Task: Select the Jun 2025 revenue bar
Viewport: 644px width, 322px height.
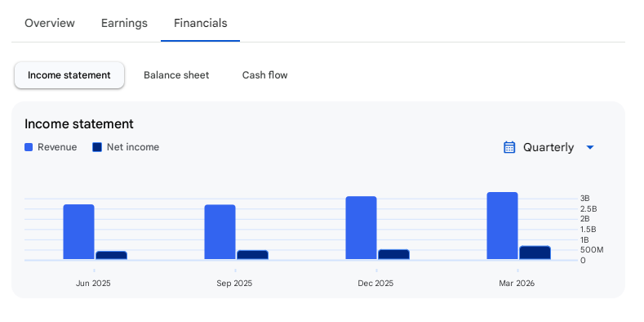Action: pos(78,232)
